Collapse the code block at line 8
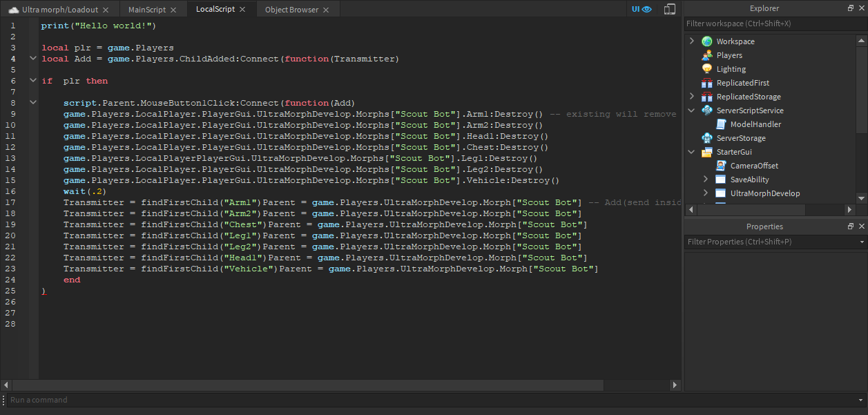 click(x=33, y=102)
